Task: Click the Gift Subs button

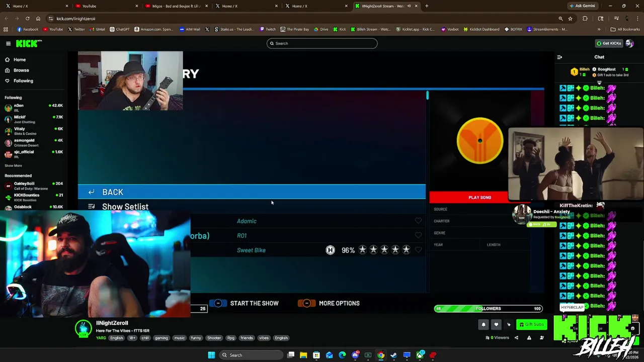Action: click(531, 324)
